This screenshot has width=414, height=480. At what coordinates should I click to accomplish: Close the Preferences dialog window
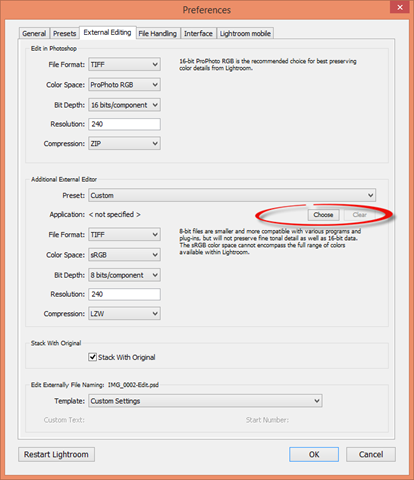coord(400,7)
